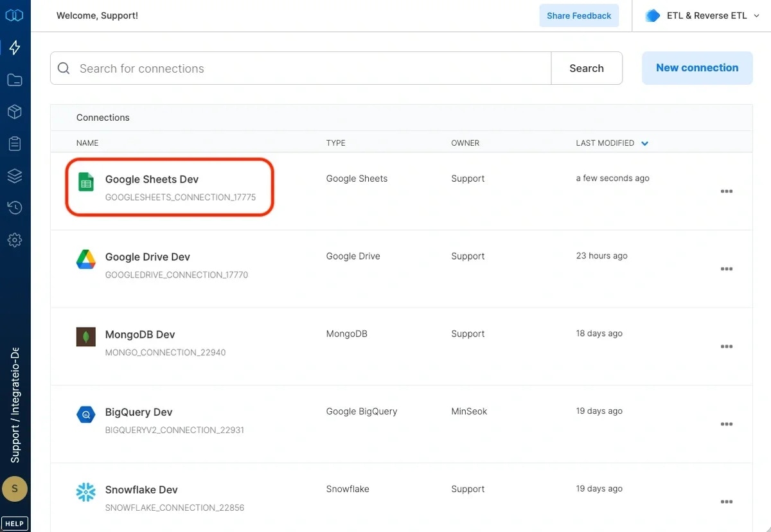
Task: Open more options for Google Drive Dev
Action: tap(727, 269)
